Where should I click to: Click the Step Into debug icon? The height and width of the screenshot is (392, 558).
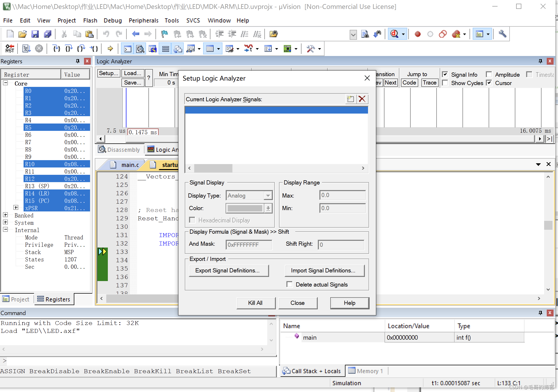tap(56, 49)
